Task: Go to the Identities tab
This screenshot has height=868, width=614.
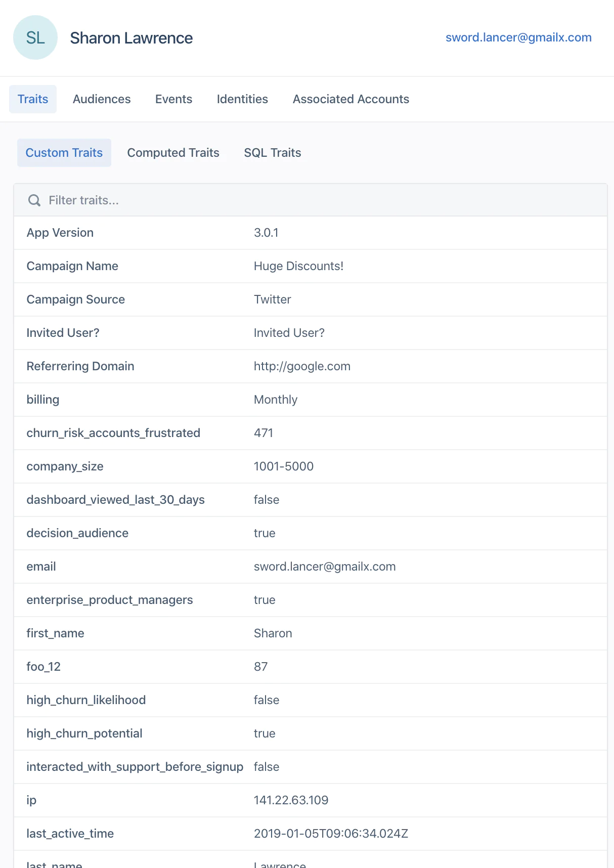Action: pyautogui.click(x=242, y=99)
